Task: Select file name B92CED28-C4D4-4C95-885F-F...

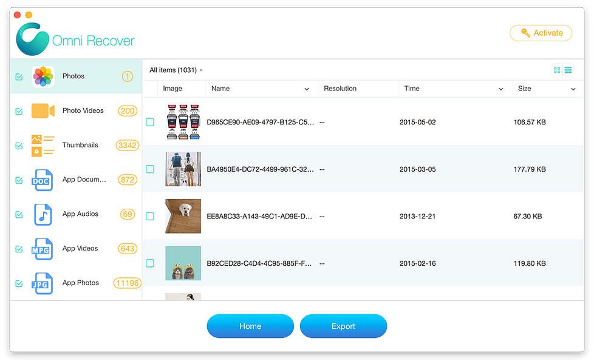Action: click(x=259, y=263)
